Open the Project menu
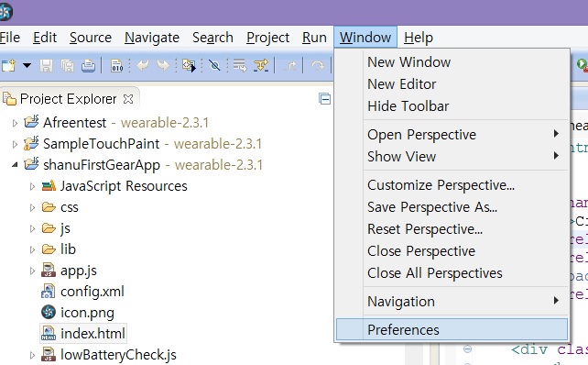 [267, 38]
